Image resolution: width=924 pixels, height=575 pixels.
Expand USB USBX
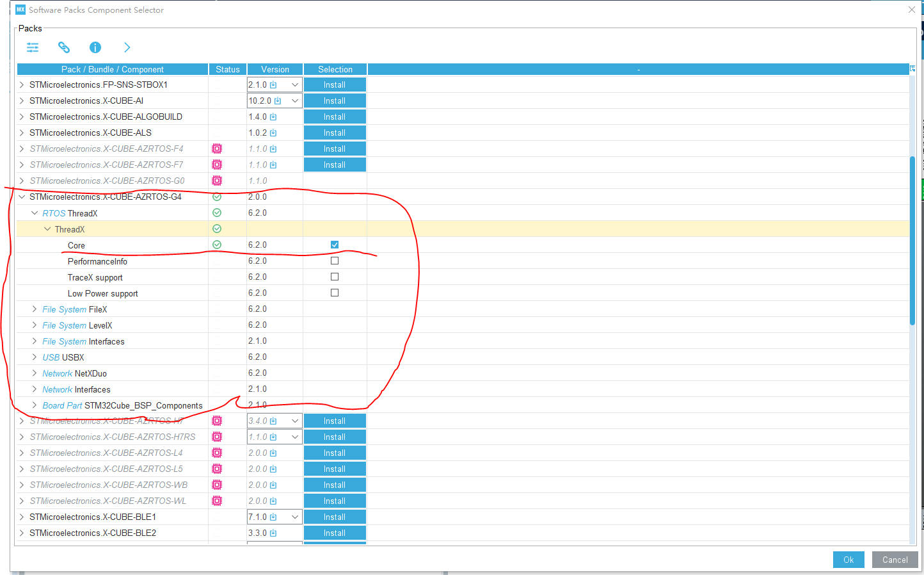[35, 357]
